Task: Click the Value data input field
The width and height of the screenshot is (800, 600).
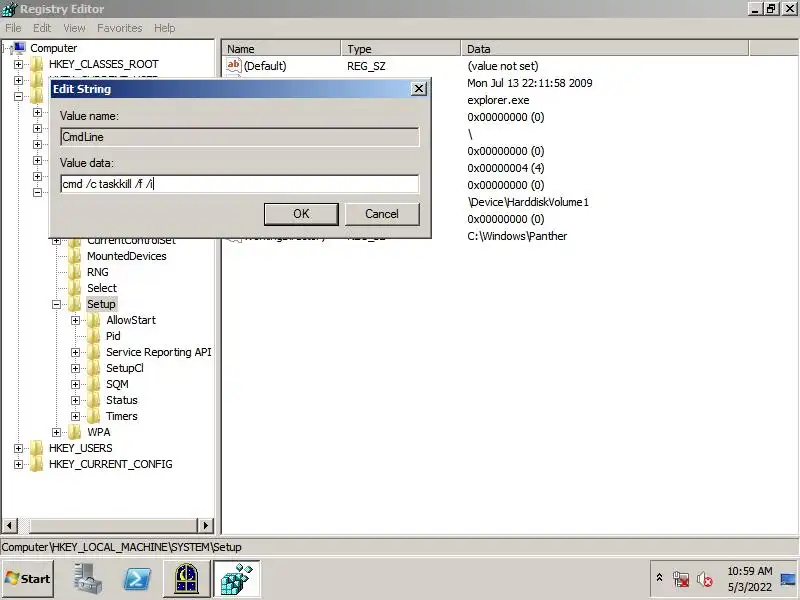Action: click(240, 184)
